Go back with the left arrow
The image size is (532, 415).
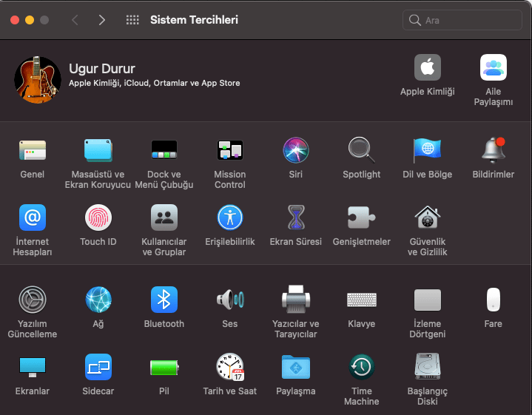coord(75,20)
